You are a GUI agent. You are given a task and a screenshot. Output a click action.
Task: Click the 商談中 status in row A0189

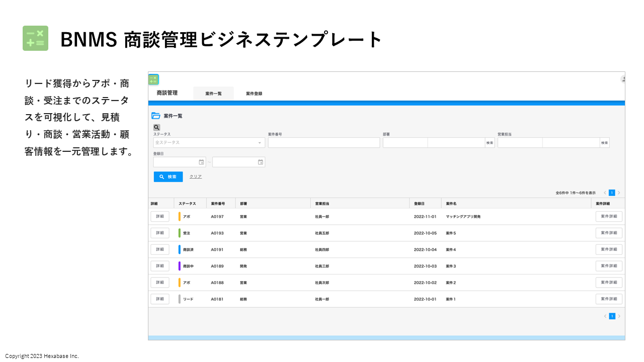(188, 266)
